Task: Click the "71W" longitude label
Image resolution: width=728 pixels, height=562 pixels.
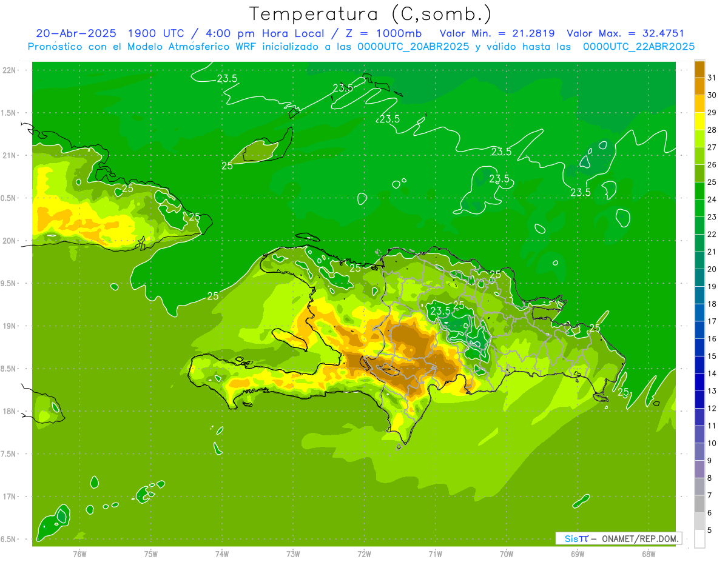Action: [x=435, y=554]
